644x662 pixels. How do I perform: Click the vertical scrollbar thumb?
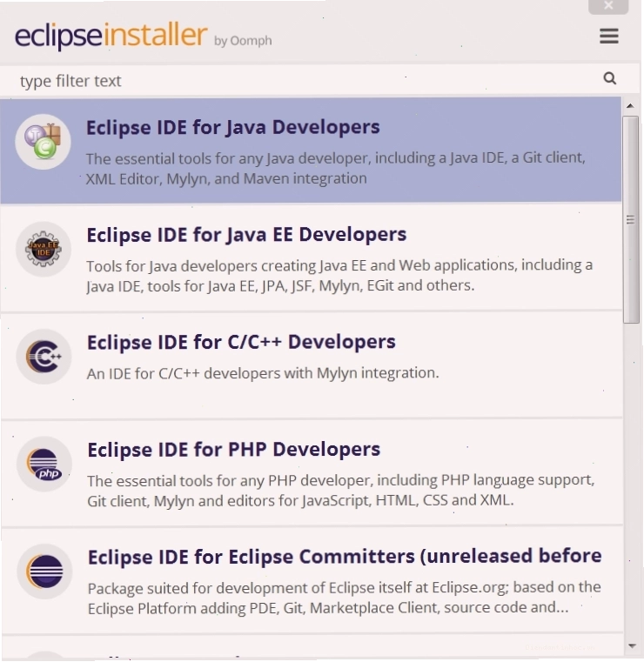[x=631, y=219]
